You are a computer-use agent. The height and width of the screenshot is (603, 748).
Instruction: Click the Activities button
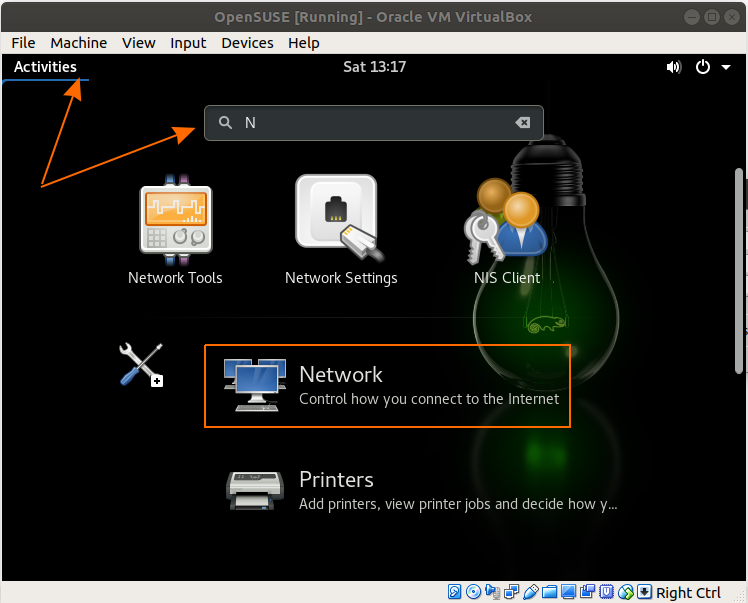pos(45,67)
